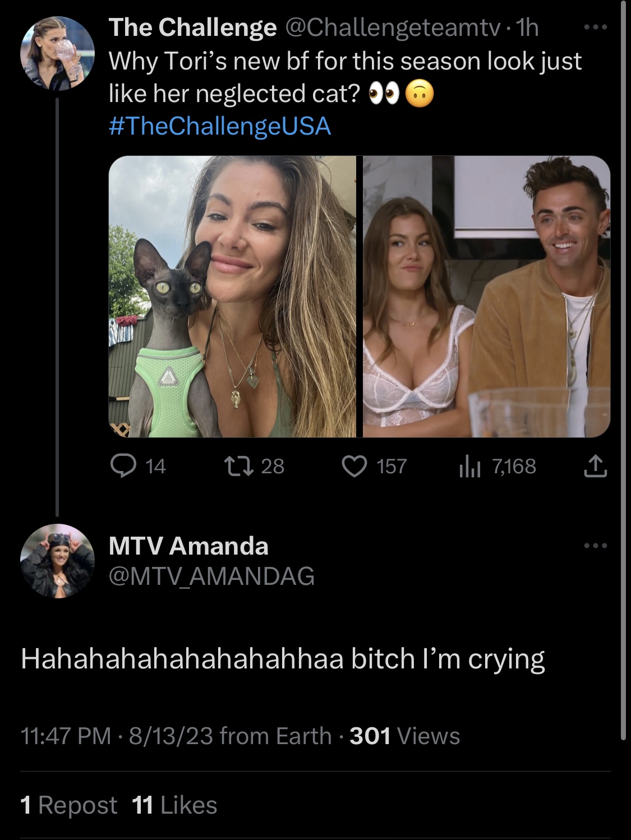Open MTV Amanda profile avatar

57,561
